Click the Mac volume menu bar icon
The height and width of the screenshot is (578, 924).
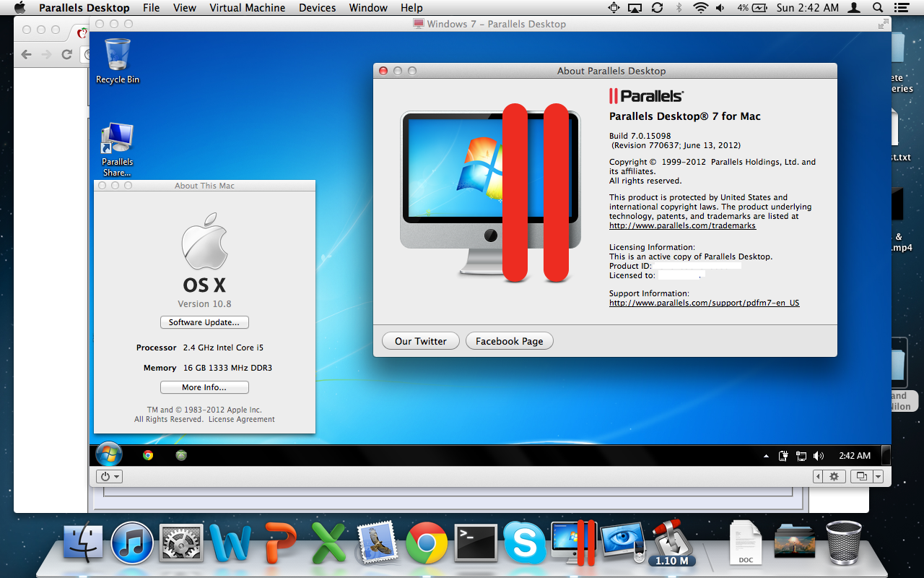[720, 8]
